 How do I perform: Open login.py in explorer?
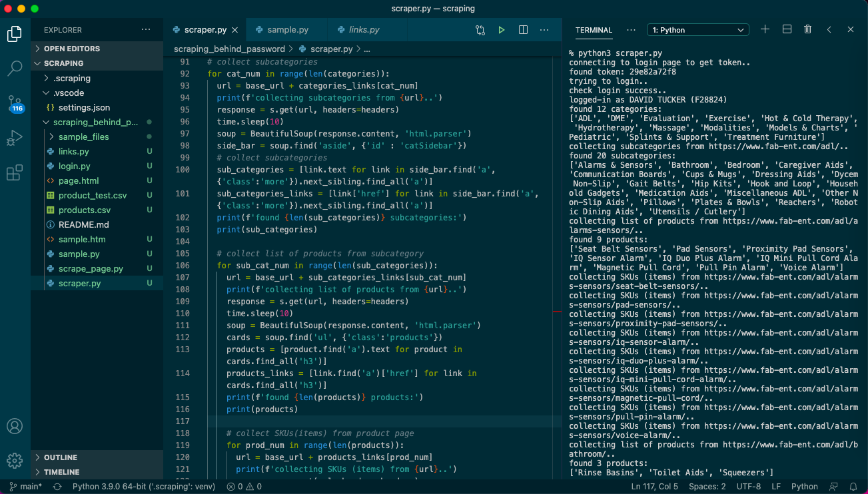[x=97, y=166]
